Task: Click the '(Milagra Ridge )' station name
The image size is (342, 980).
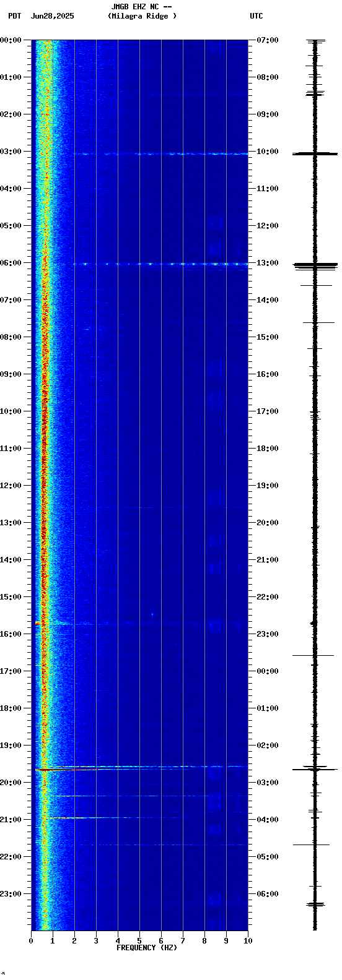Action: coord(142,16)
